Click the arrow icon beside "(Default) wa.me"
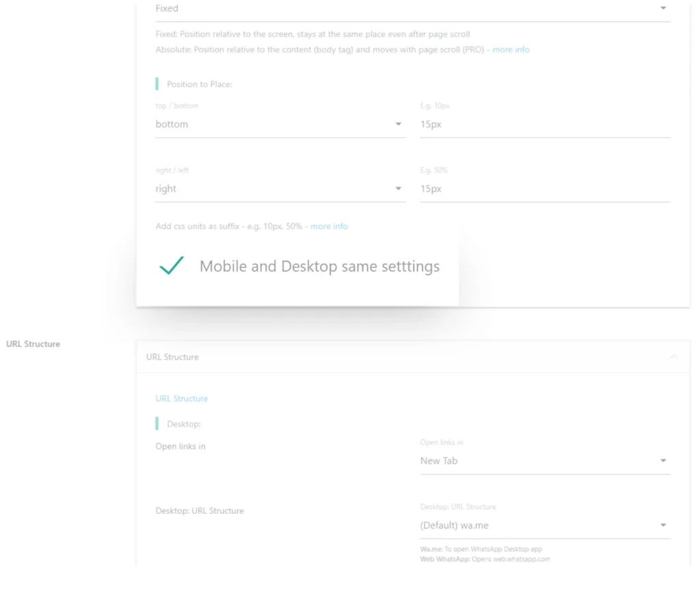700x602 pixels. pos(662,525)
